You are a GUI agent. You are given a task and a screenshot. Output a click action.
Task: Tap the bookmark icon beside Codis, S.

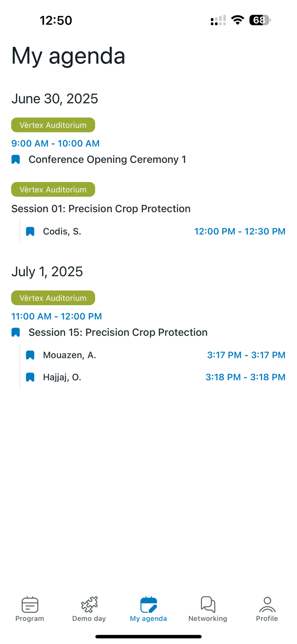30,231
